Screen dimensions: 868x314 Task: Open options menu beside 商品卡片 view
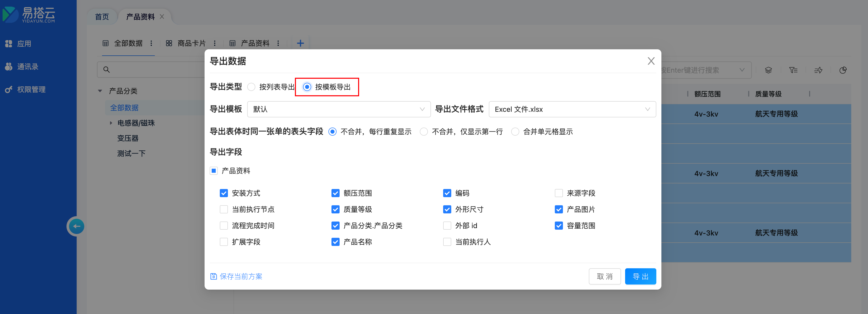[x=215, y=43]
